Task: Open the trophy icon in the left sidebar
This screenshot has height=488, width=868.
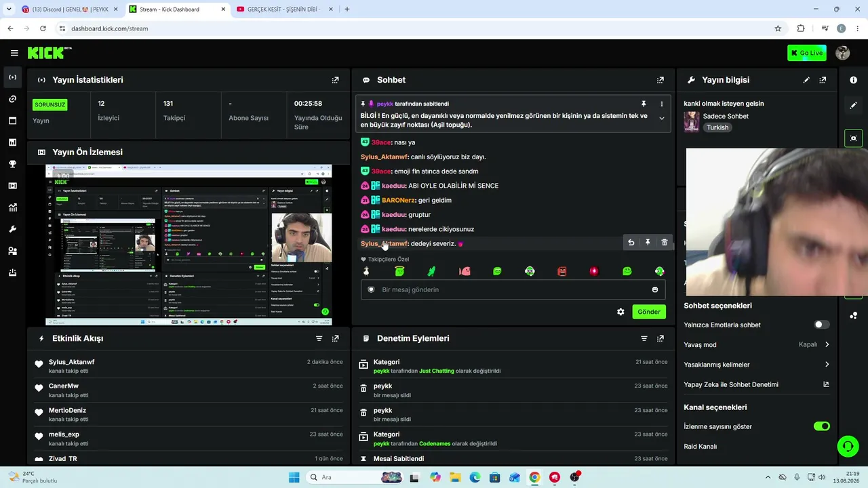Action: (12, 164)
